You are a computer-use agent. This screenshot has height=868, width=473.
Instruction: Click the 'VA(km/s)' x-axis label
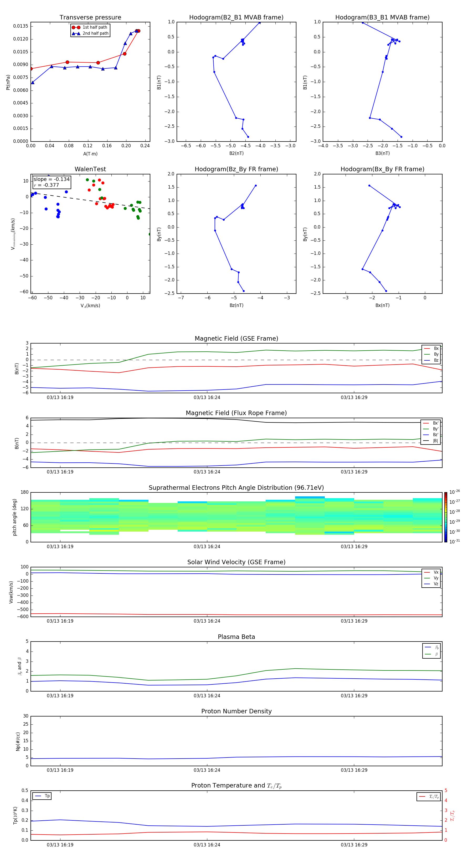90,306
